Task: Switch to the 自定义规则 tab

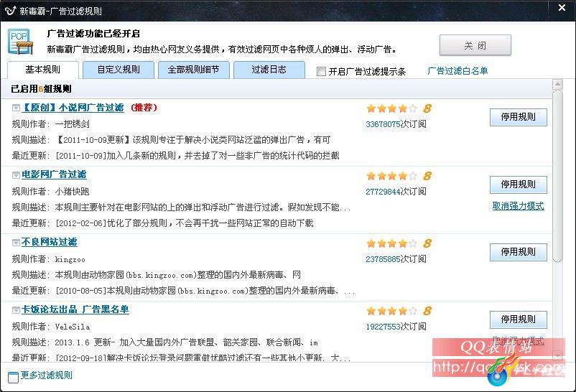Action: (x=119, y=70)
